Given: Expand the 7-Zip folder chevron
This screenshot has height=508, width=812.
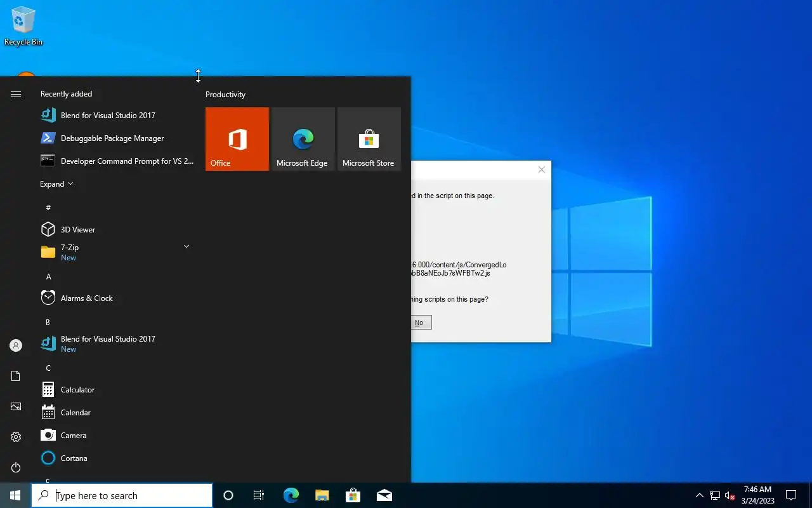Looking at the screenshot, I should 187,246.
